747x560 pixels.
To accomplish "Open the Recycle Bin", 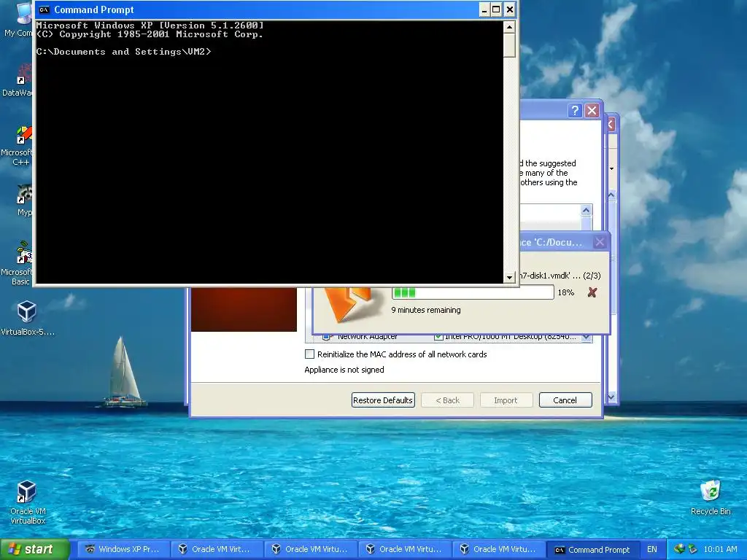I will tap(711, 497).
